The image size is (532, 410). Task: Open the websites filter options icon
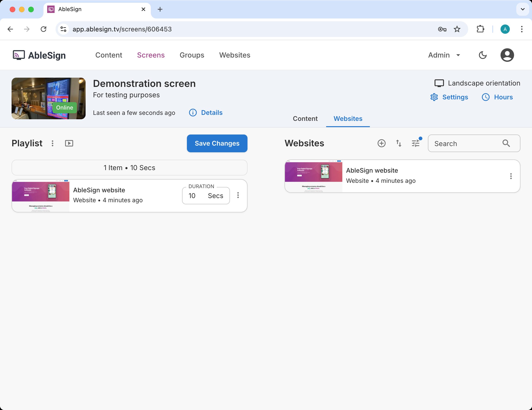416,143
